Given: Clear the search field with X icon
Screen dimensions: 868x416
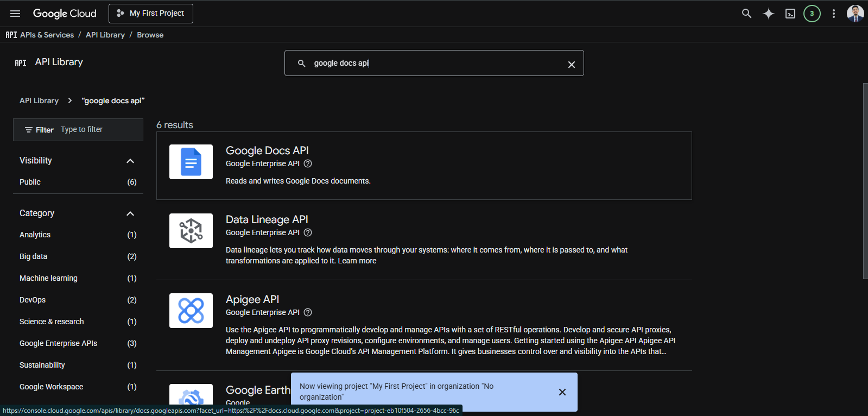Looking at the screenshot, I should [x=572, y=65].
